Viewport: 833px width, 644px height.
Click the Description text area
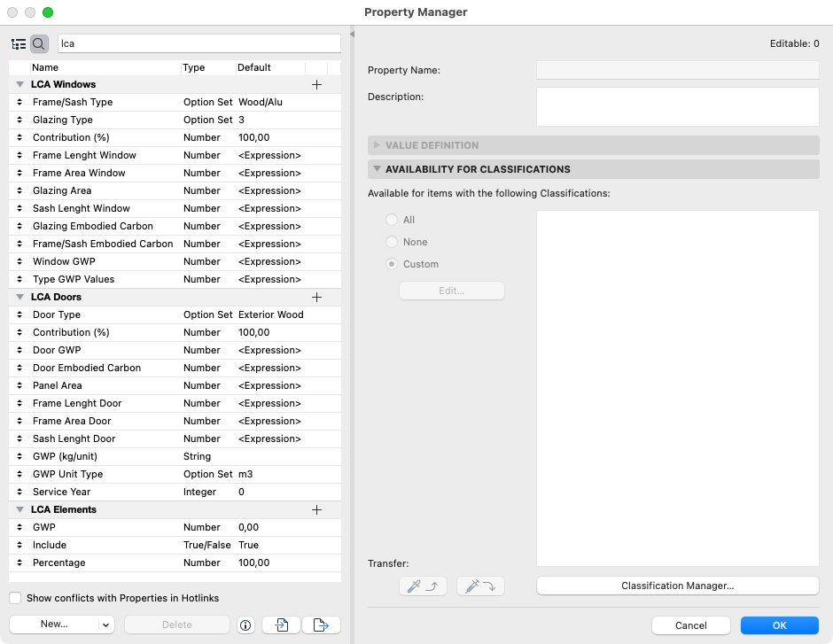pos(677,106)
